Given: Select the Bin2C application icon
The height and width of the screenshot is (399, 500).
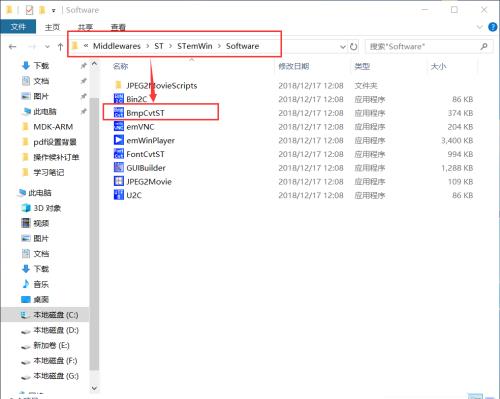Looking at the screenshot, I should [x=119, y=99].
